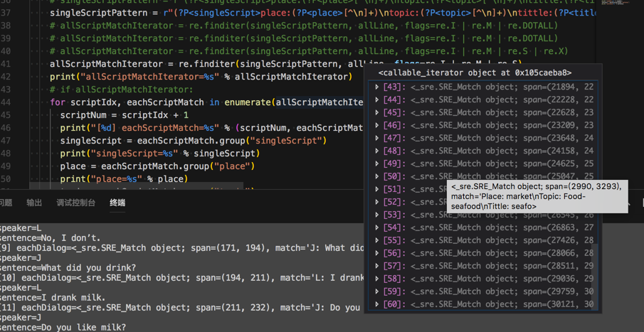Expand item [53] in debug hover
This screenshot has height=332, width=644.
coord(376,215)
